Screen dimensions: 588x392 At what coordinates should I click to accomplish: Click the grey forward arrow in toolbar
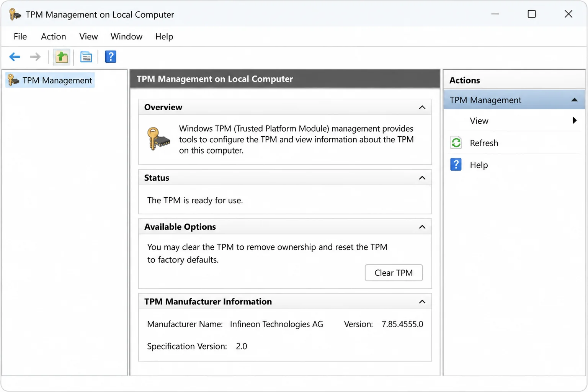(x=35, y=57)
